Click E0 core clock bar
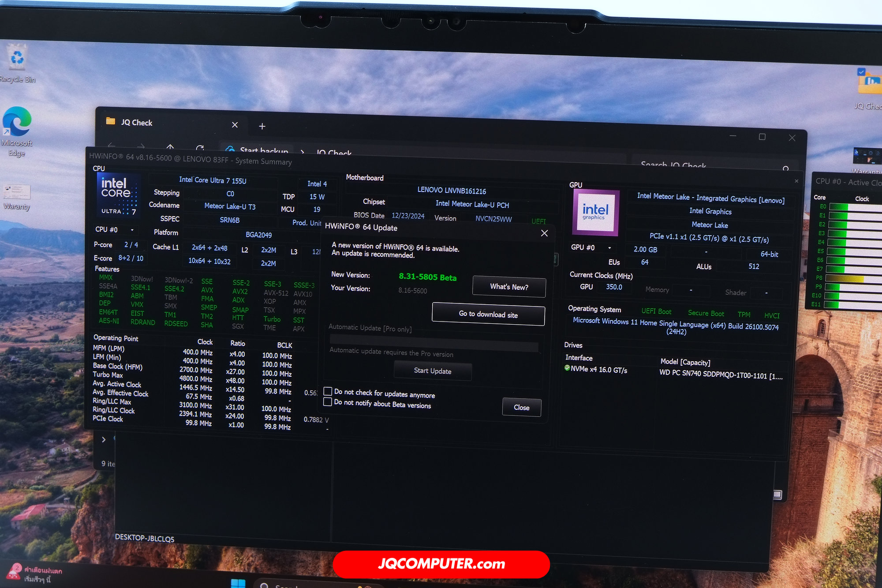This screenshot has height=588, width=882. point(855,206)
